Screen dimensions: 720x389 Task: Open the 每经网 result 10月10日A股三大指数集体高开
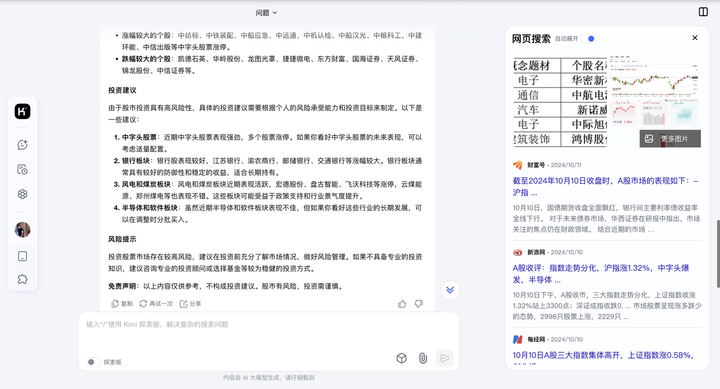point(603,355)
